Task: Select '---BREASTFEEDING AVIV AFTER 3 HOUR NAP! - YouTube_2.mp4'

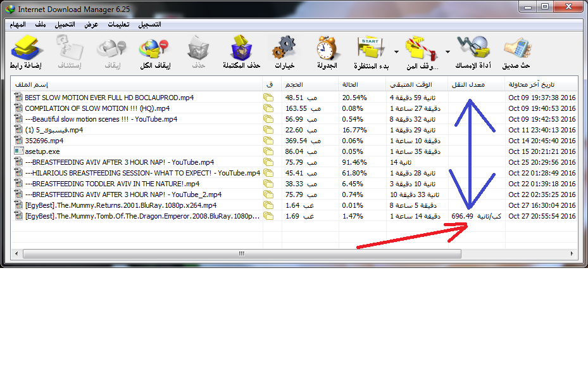Action: [123, 194]
